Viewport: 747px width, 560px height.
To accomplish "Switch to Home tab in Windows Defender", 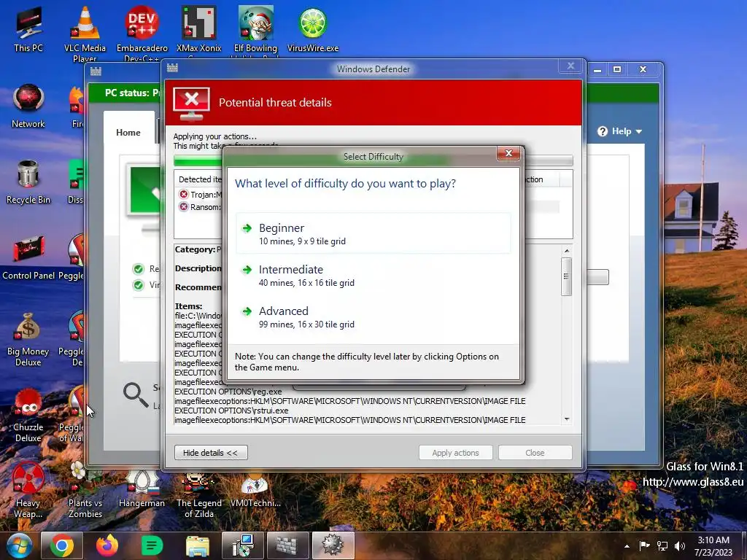I will pos(128,133).
